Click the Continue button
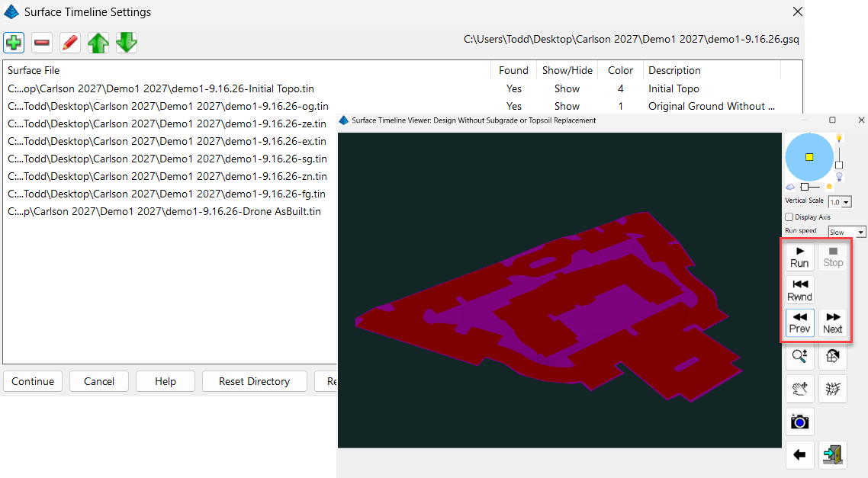Image resolution: width=868 pixels, height=478 pixels. [x=33, y=381]
